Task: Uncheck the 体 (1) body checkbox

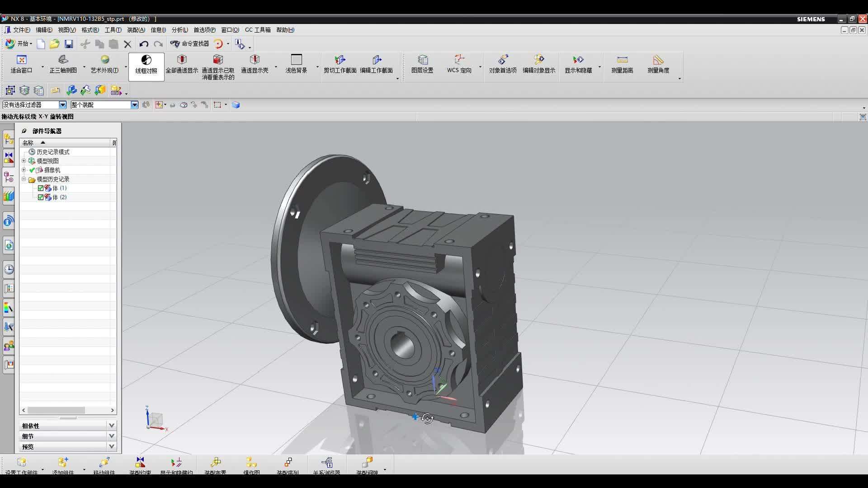Action: click(x=41, y=188)
